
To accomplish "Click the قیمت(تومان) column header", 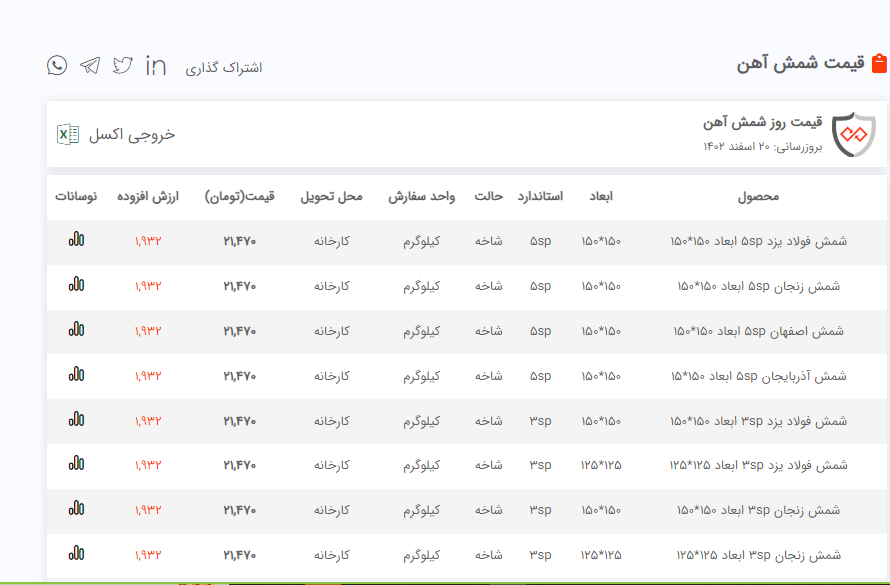I will coord(239,196).
